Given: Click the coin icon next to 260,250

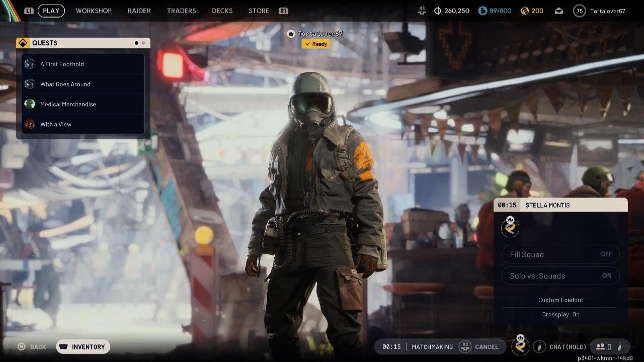Looking at the screenshot, I should 437,11.
